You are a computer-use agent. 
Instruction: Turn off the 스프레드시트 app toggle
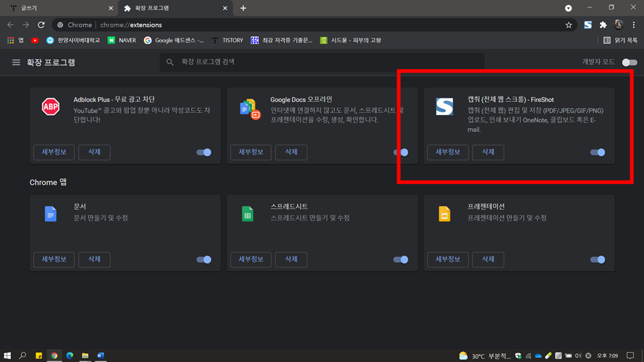point(401,259)
